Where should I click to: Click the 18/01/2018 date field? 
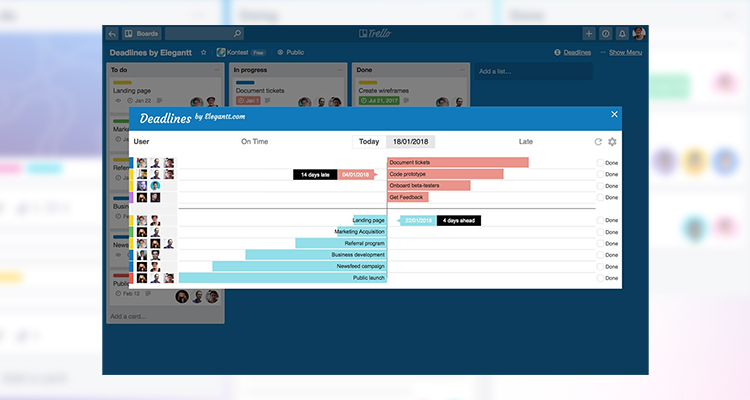[410, 142]
